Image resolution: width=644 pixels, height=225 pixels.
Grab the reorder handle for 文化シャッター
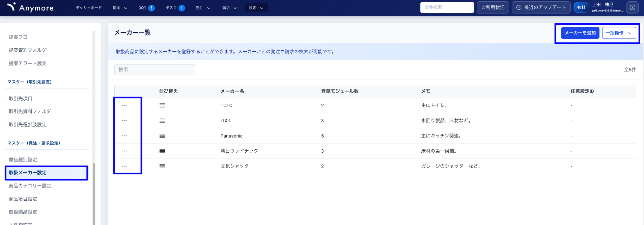tap(162, 166)
